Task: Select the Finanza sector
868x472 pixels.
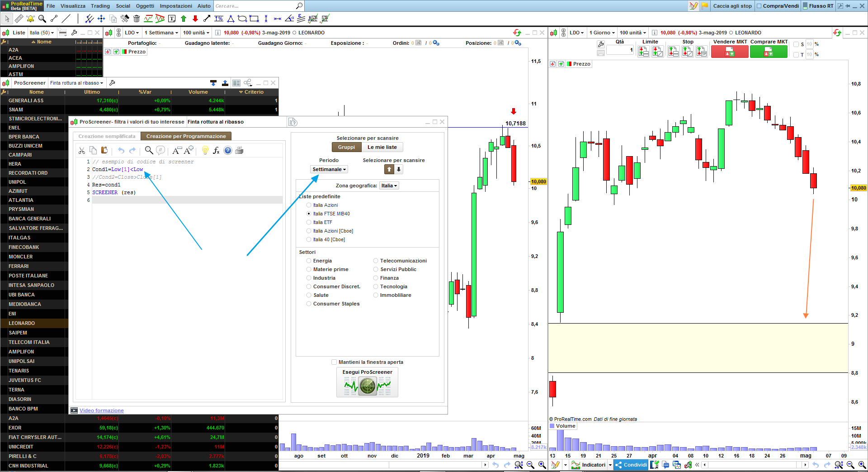Action: pos(376,278)
